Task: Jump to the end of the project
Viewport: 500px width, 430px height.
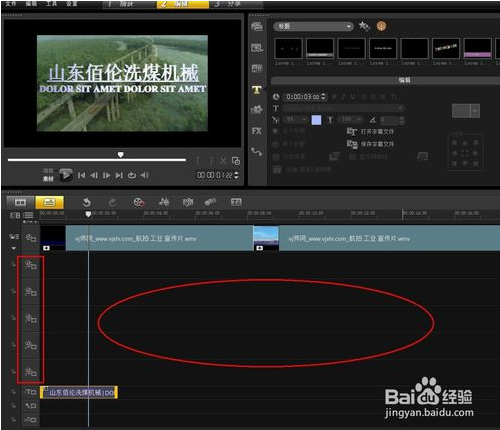Action: click(x=119, y=175)
